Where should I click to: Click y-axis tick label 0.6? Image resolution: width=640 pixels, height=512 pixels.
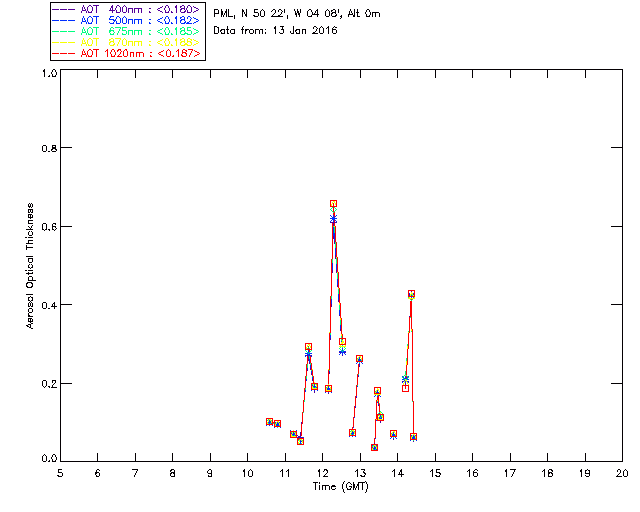49,227
